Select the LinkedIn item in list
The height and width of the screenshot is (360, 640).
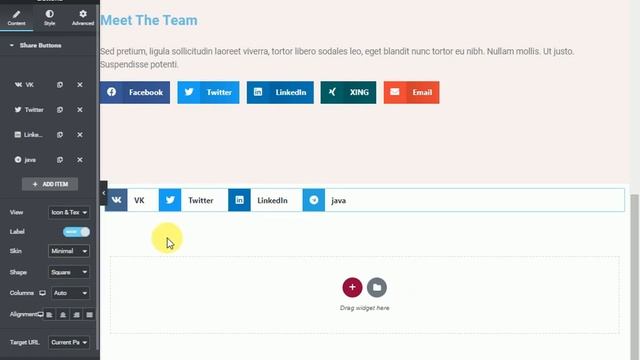coord(28,135)
